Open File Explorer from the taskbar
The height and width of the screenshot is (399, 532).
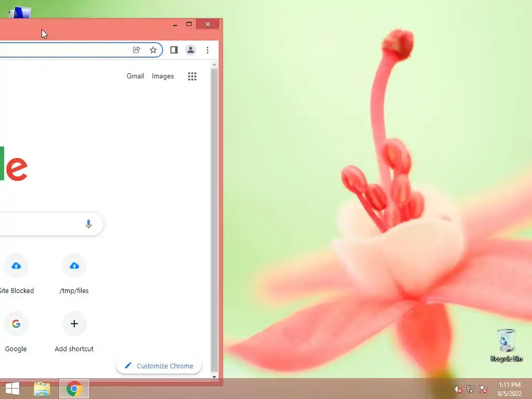click(42, 389)
